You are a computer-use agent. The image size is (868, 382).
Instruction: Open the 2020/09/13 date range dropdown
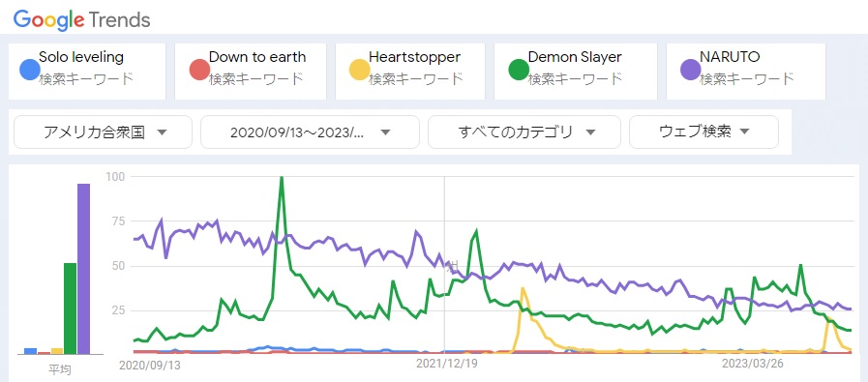[x=310, y=132]
